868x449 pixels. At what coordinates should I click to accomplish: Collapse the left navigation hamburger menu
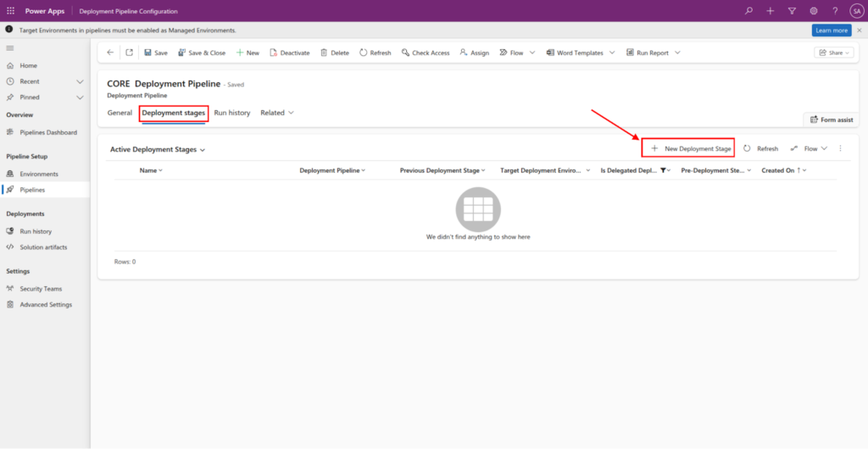point(10,49)
